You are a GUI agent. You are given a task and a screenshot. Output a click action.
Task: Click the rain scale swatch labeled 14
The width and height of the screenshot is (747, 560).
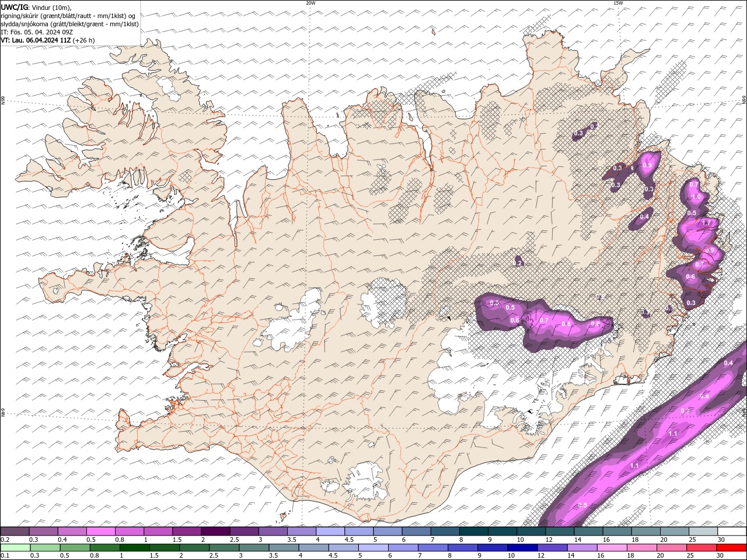click(581, 547)
